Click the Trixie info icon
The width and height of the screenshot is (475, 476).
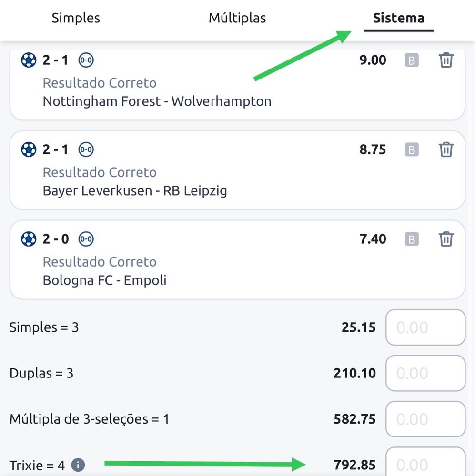78,465
